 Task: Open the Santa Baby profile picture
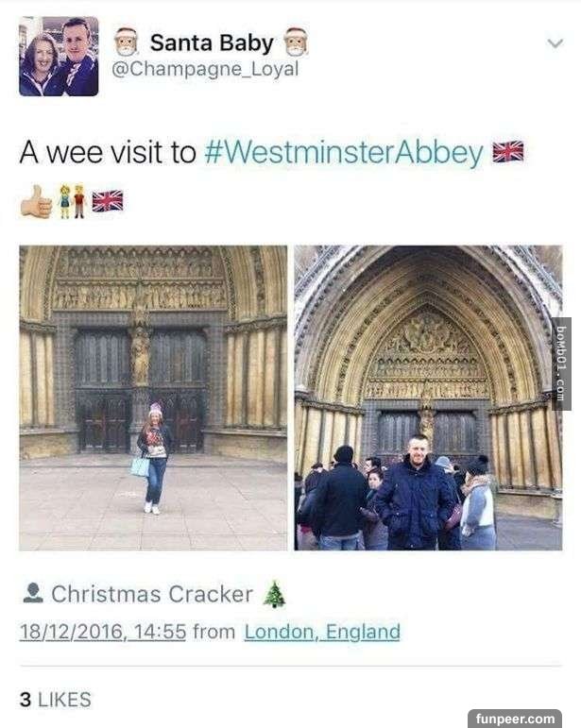pyautogui.click(x=59, y=56)
